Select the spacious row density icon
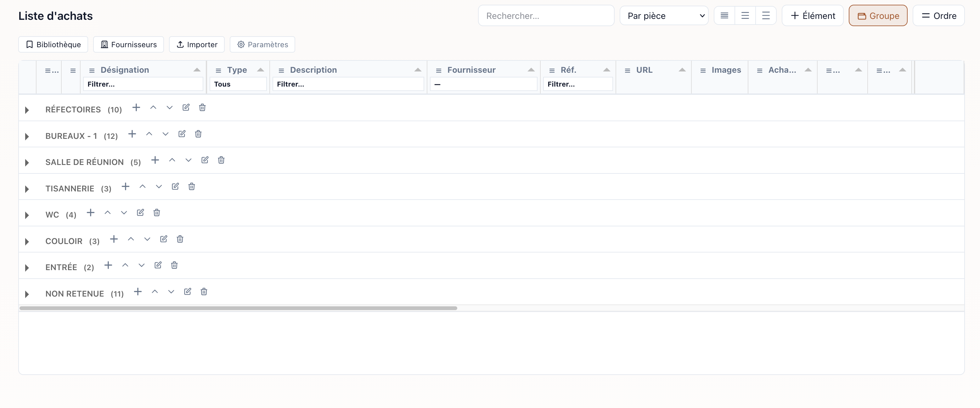Image resolution: width=980 pixels, height=408 pixels. (x=766, y=16)
